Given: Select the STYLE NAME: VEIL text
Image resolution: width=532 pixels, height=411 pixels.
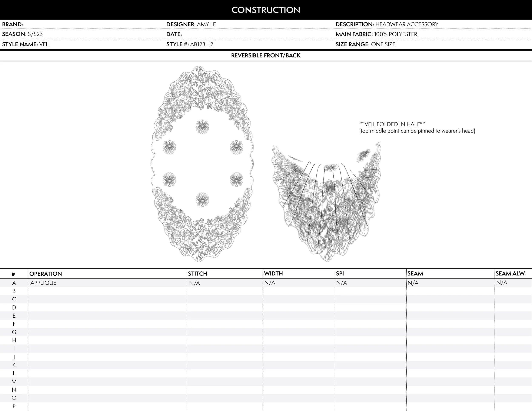Looking at the screenshot, I should point(26,44).
